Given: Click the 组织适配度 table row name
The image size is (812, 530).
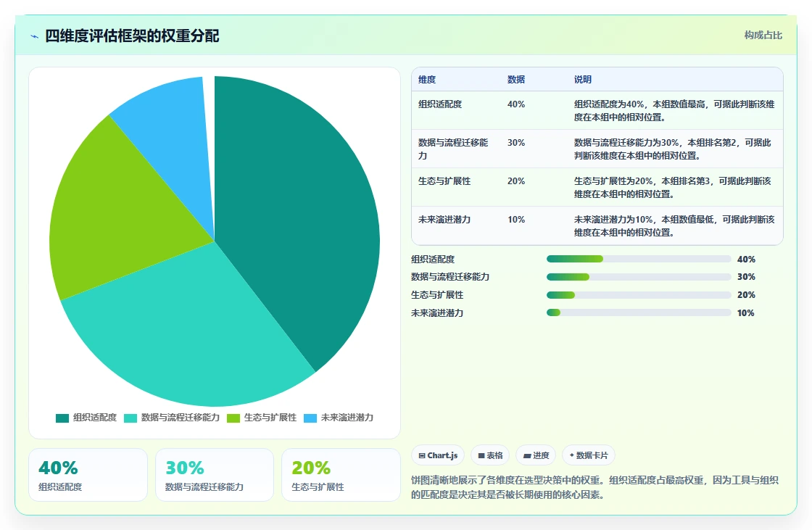Looking at the screenshot, I should point(439,104).
